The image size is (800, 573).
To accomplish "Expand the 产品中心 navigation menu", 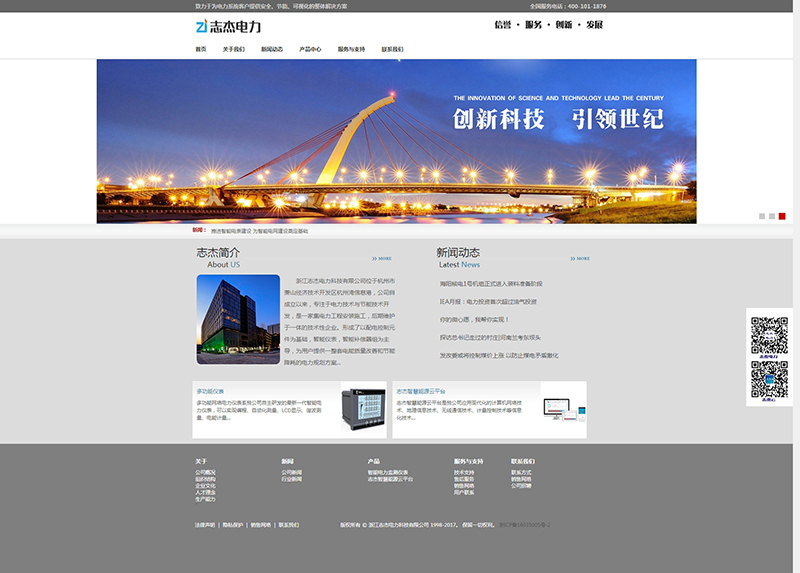I will [x=310, y=49].
